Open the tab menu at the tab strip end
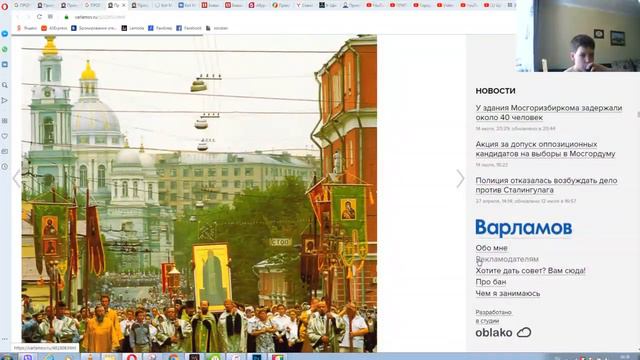Image resolution: width=640 pixels, height=360 pixels. [510, 5]
